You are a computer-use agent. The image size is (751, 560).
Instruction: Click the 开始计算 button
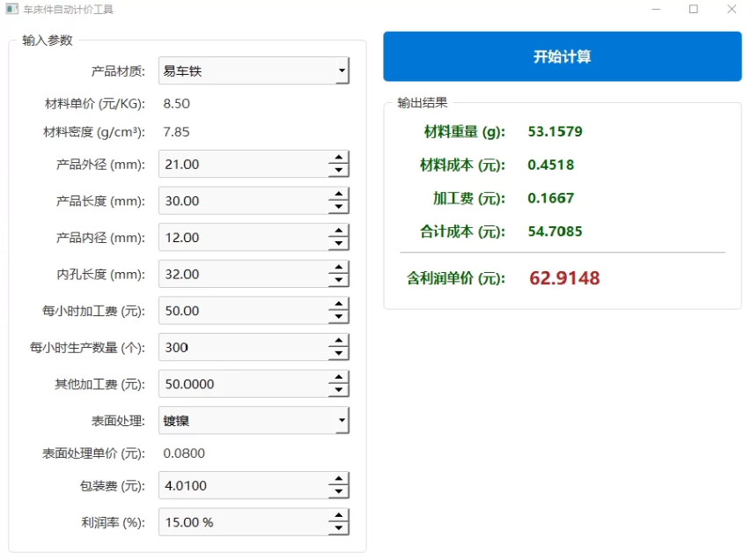pos(562,57)
